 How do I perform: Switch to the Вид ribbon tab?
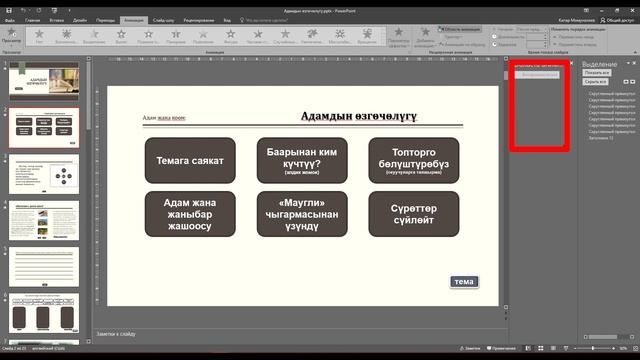tap(227, 20)
